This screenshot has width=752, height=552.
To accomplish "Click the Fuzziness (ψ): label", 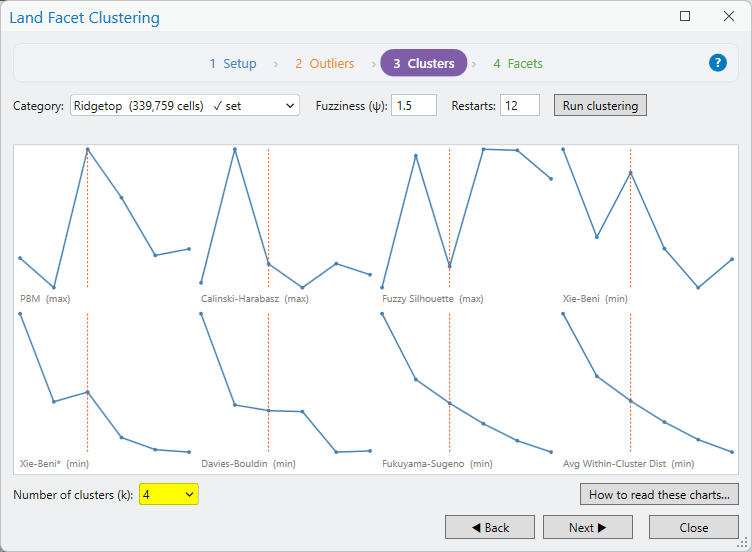I will click(351, 106).
